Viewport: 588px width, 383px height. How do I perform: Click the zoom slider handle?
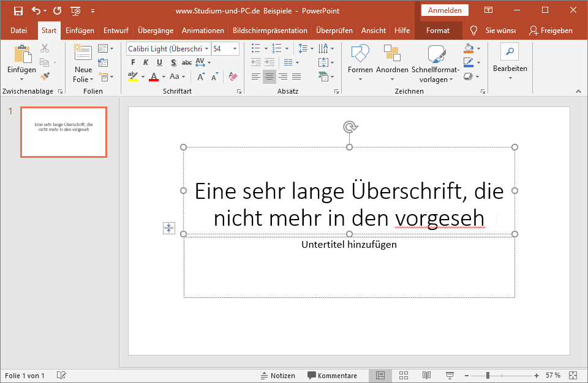pos(488,376)
